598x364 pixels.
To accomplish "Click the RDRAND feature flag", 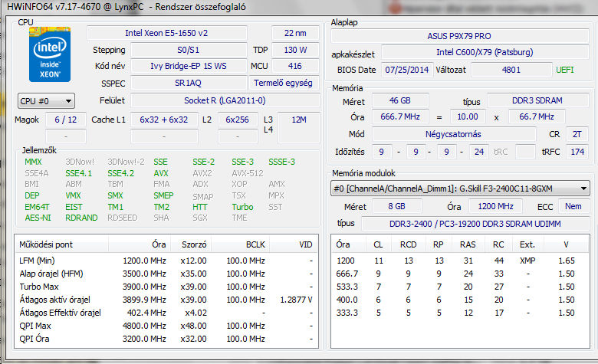I will tap(81, 218).
